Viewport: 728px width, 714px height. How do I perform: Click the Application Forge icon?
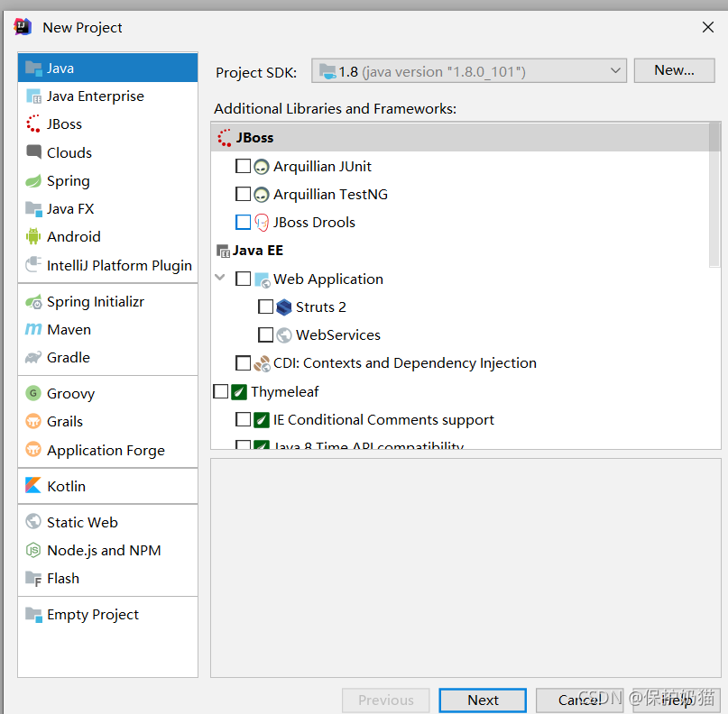click(x=33, y=450)
